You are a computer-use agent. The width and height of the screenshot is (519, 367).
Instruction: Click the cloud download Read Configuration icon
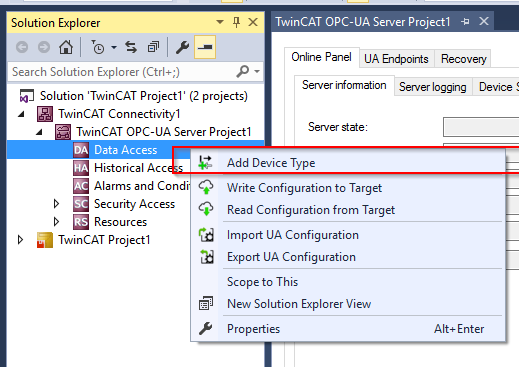206,209
